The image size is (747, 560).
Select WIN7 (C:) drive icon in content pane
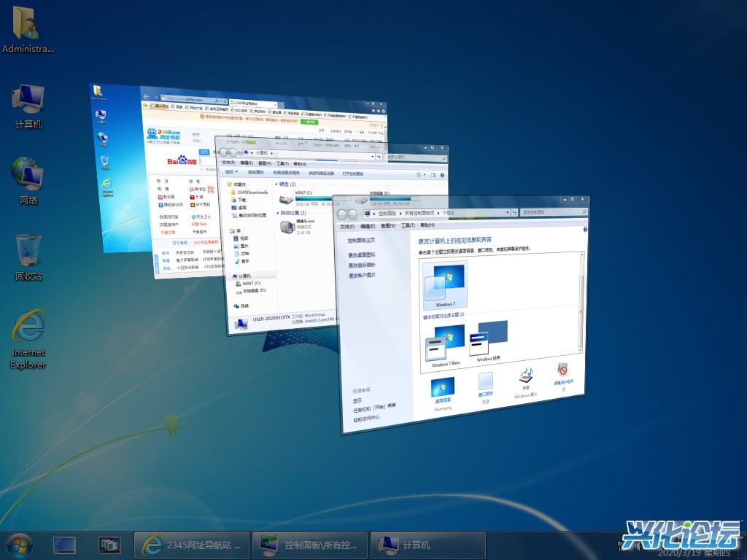[x=286, y=200]
